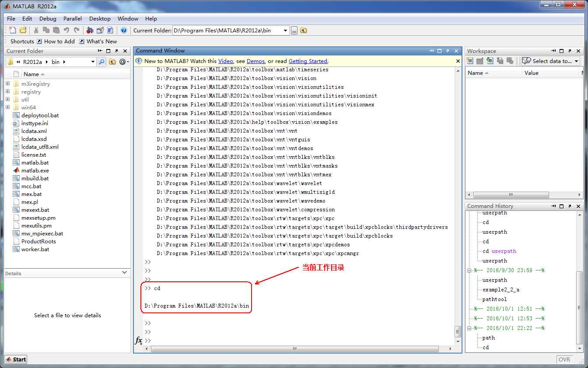The image size is (588, 368).
Task: Click Import data icon in Workspace
Action: [490, 61]
